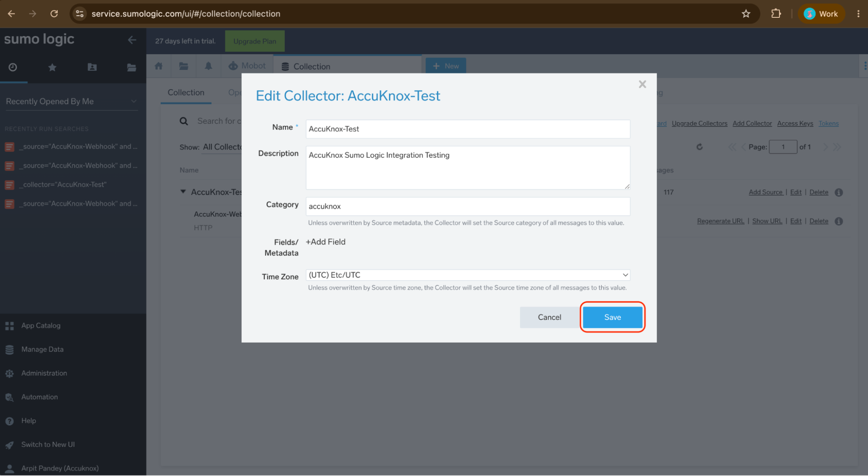This screenshot has height=476, width=868.
Task: Click Add Source for AccuKnox-Test
Action: coord(766,192)
